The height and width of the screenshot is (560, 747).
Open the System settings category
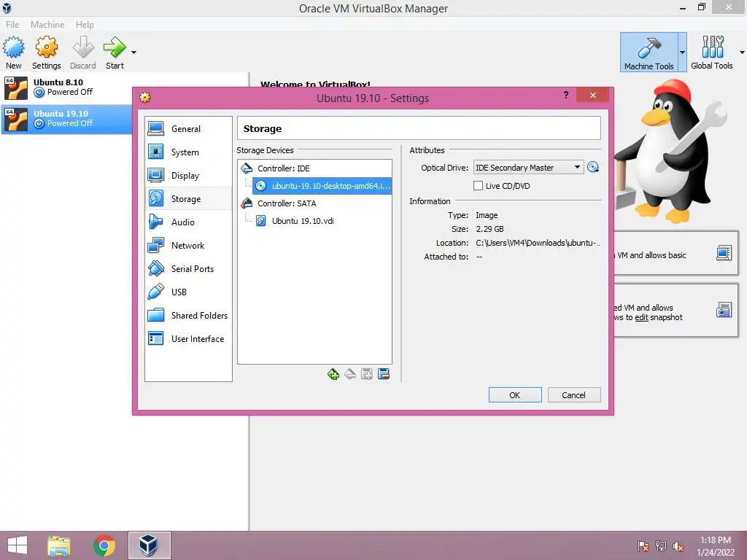(x=188, y=152)
